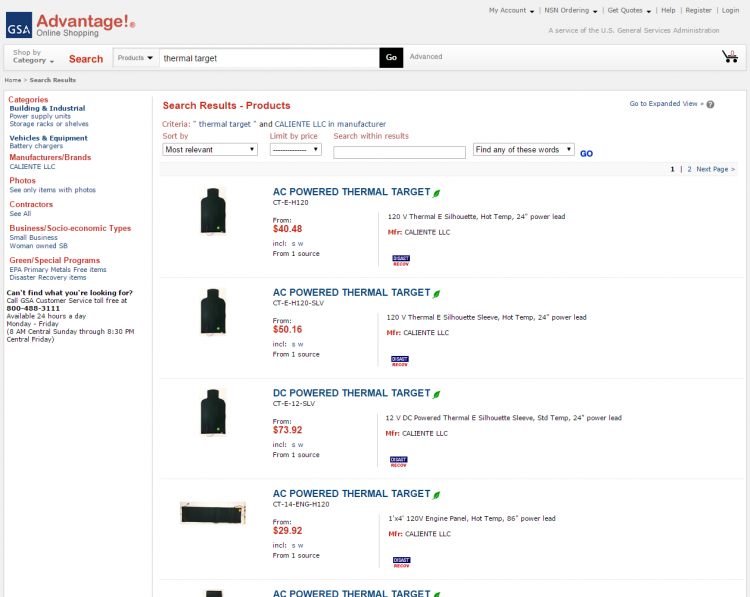This screenshot has width=750, height=597.
Task: Filter by Woman owned SB
Action: tap(39, 246)
